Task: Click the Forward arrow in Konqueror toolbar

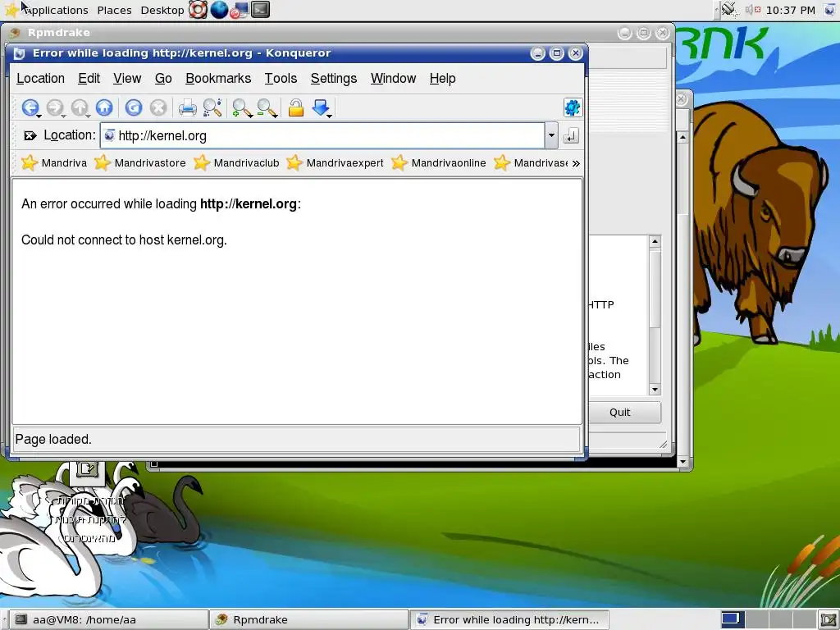Action: [x=54, y=107]
